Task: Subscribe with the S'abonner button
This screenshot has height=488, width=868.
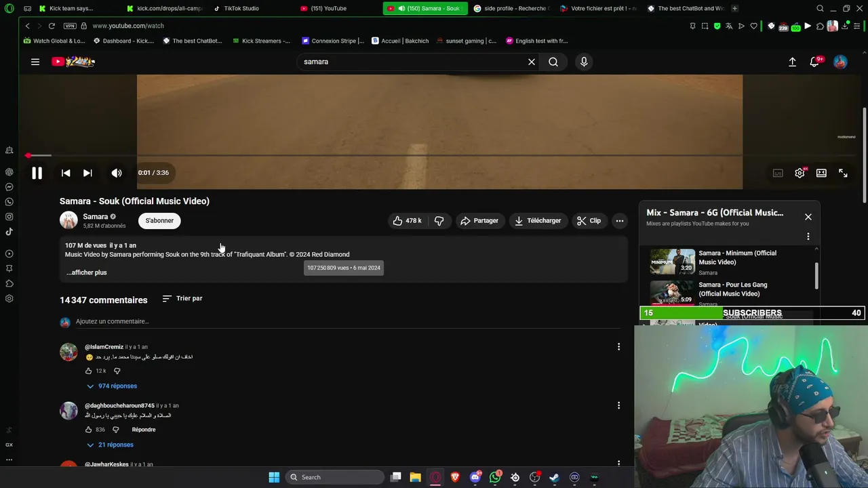Action: (x=159, y=220)
